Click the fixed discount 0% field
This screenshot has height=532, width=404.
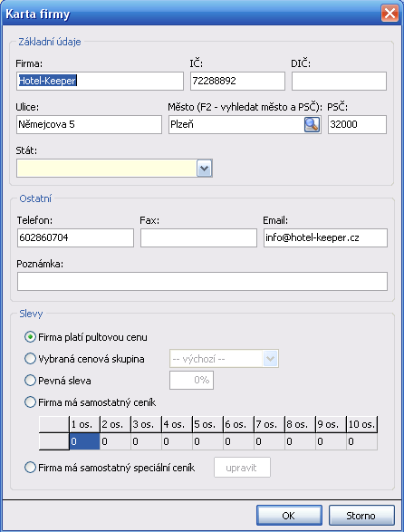tap(191, 381)
